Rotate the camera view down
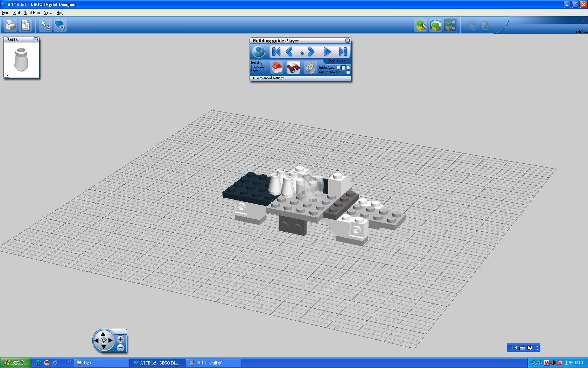Screen dimensions: 588x368 (103, 347)
